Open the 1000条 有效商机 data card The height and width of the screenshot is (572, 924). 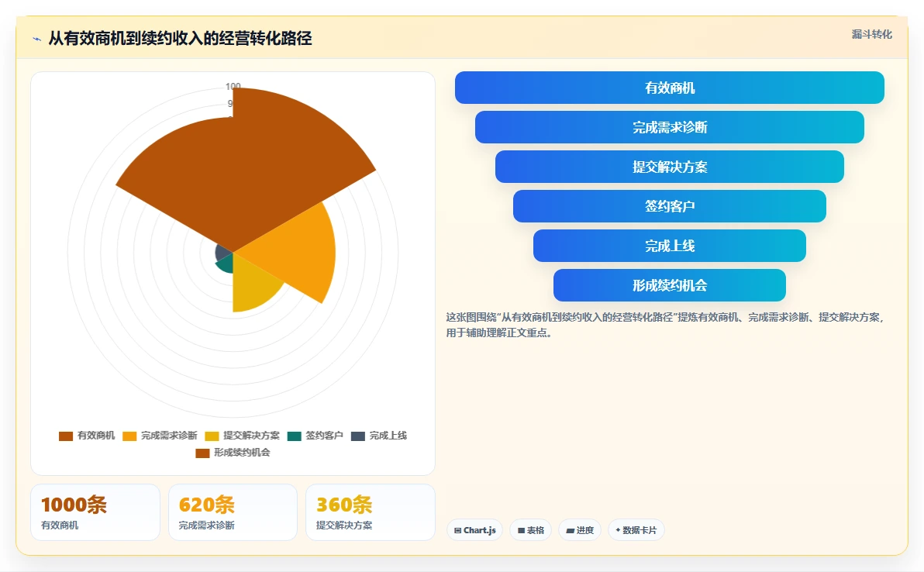[x=95, y=512]
